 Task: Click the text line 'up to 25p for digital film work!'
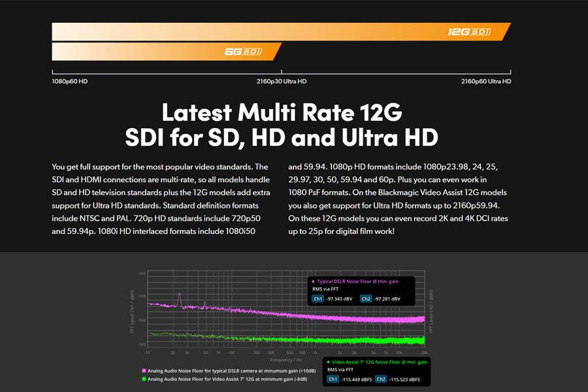click(341, 231)
